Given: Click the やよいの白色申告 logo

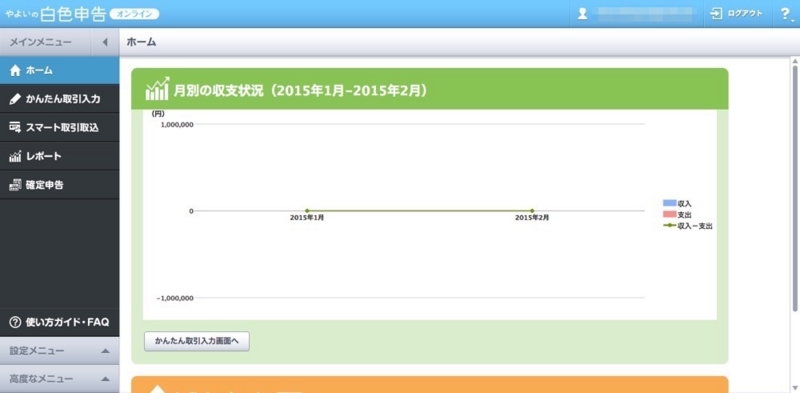Looking at the screenshot, I should pyautogui.click(x=56, y=14).
